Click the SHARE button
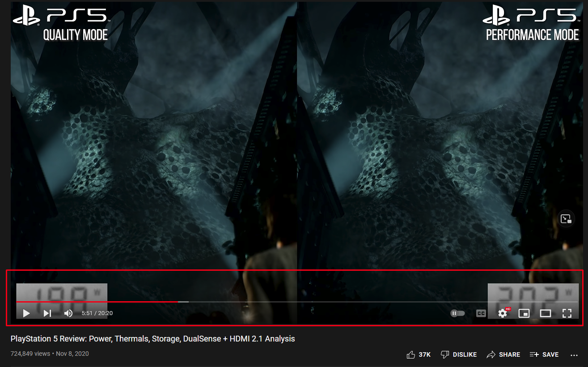 tap(503, 354)
